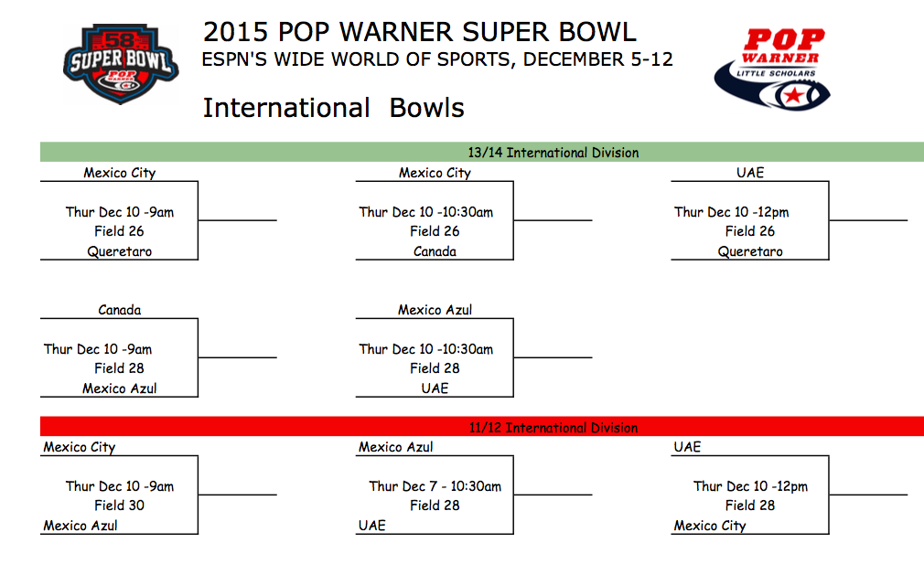
Task: Select Queretaro under the 13/14 12pm game
Action: pyautogui.click(x=750, y=251)
